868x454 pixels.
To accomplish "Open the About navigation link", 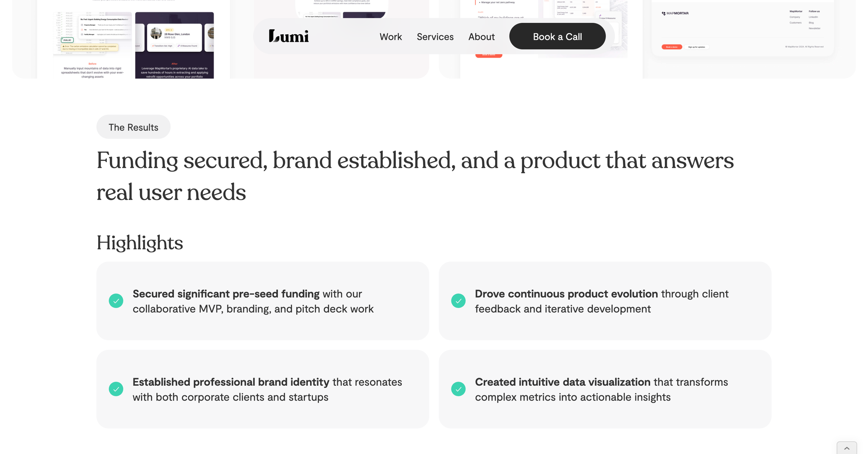I will point(481,36).
